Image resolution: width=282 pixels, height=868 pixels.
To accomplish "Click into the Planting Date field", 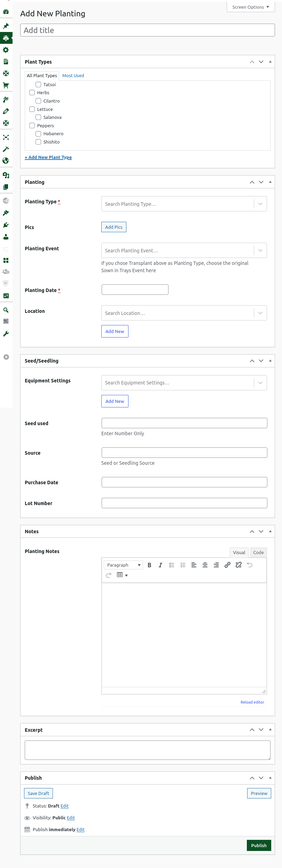I will [135, 290].
